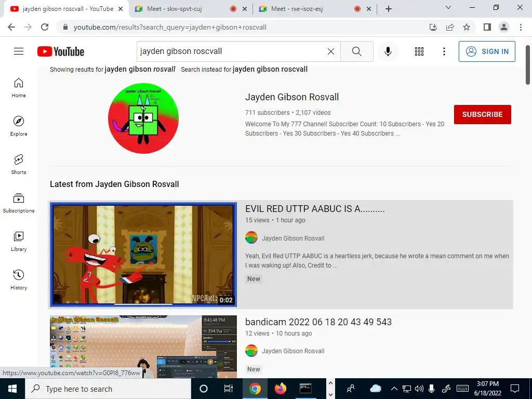532x399 pixels.
Task: Search instead for jayden gibson roscvall
Action: point(270,69)
